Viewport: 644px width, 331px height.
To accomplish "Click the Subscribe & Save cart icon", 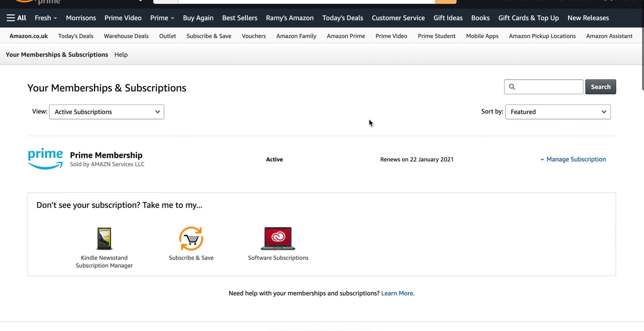I will pyautogui.click(x=191, y=239).
